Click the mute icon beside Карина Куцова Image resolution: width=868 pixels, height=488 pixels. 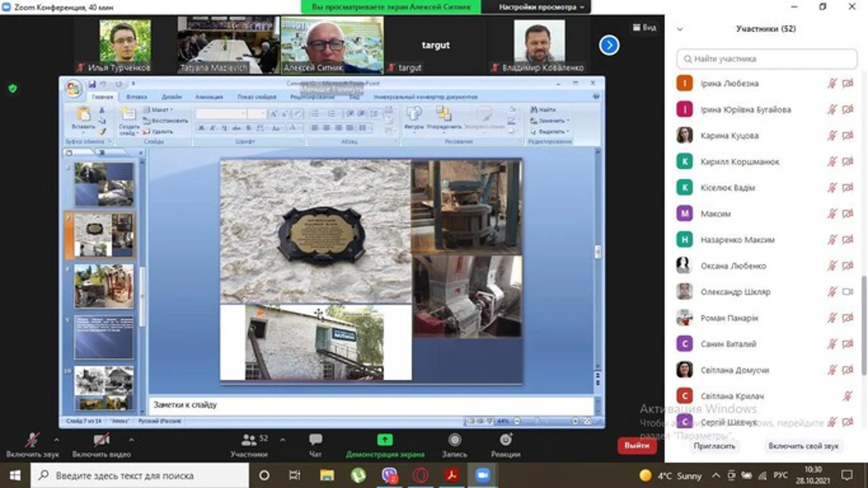pyautogui.click(x=832, y=136)
